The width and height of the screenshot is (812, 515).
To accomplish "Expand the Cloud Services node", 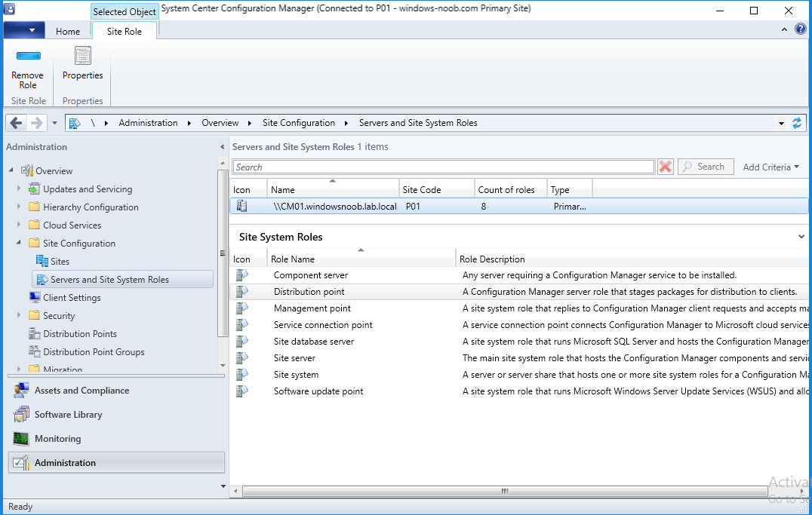I will 19,225.
